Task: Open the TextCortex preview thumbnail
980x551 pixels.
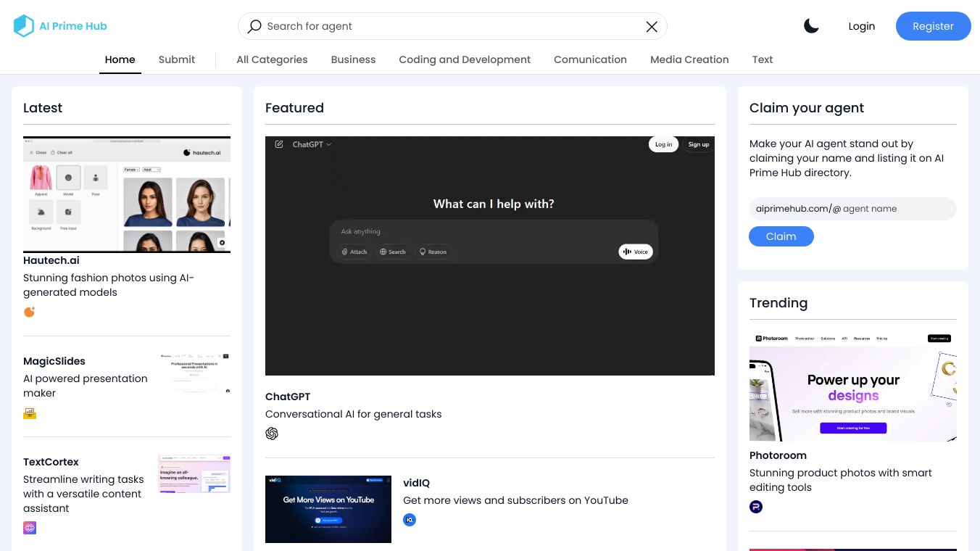Action: (x=194, y=474)
